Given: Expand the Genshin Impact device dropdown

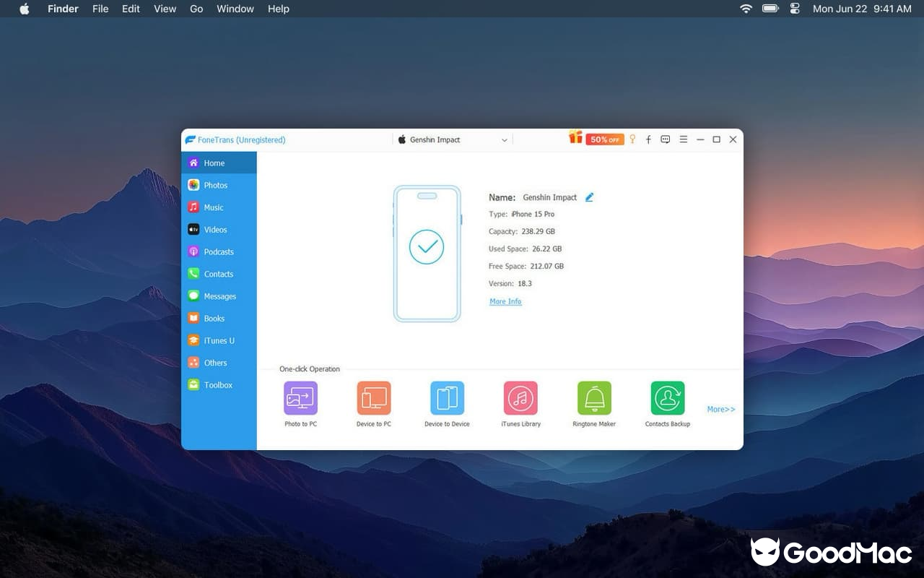Looking at the screenshot, I should pos(453,140).
